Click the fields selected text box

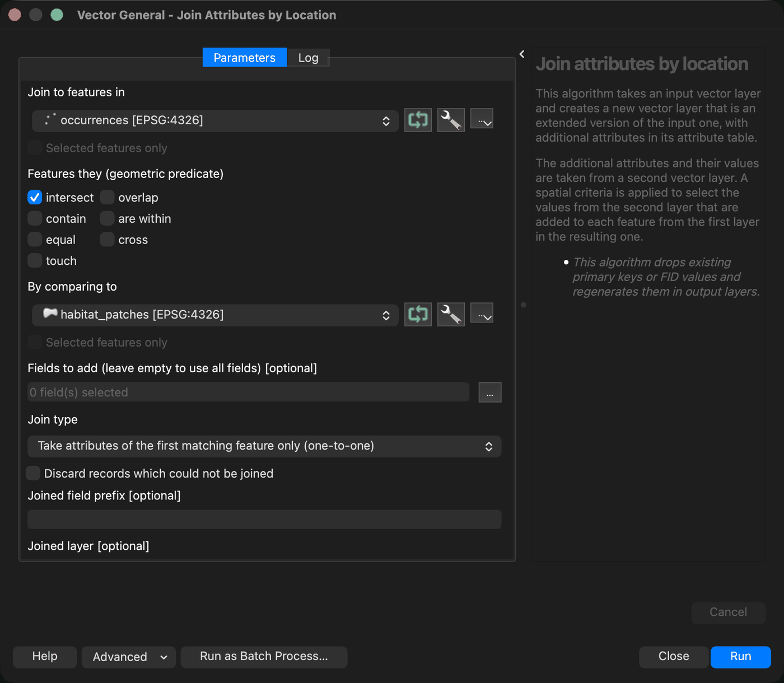pos(249,392)
